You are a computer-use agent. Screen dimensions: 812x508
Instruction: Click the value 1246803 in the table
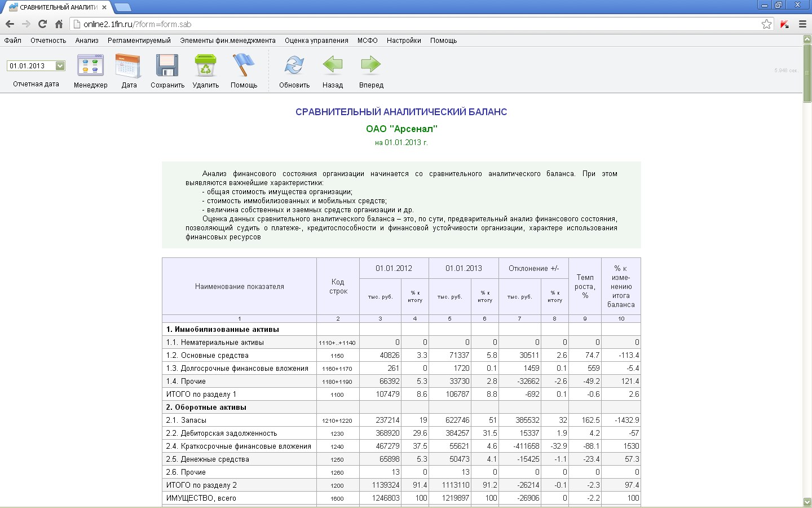pos(386,498)
